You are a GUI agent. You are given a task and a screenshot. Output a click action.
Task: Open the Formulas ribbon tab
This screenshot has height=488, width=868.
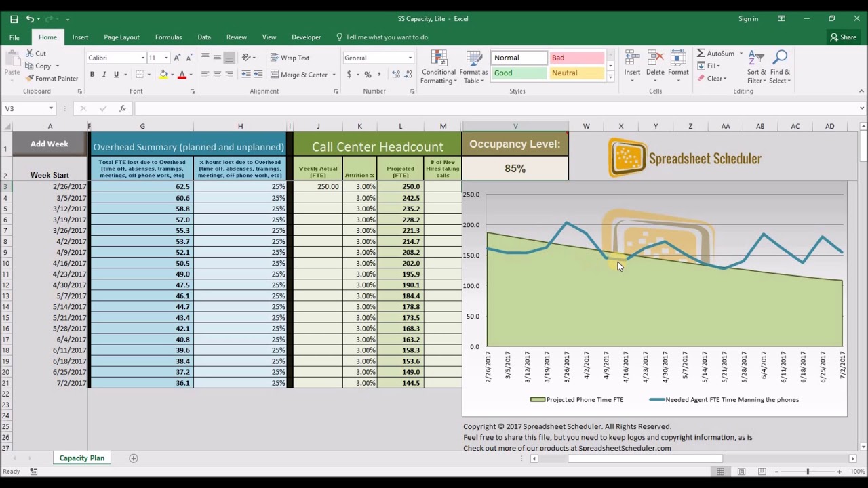[x=168, y=37]
